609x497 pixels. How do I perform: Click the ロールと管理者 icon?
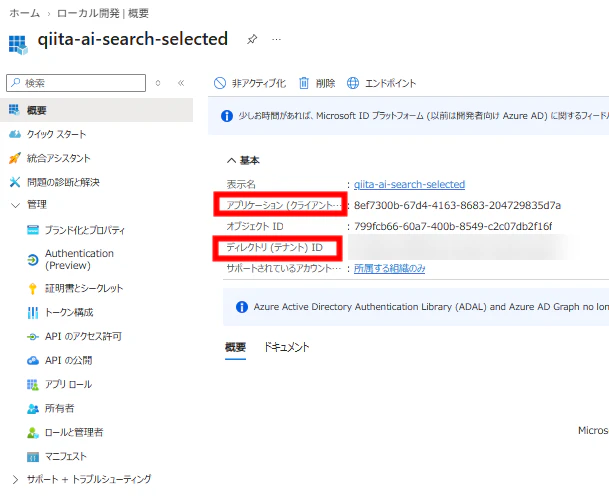[x=33, y=433]
